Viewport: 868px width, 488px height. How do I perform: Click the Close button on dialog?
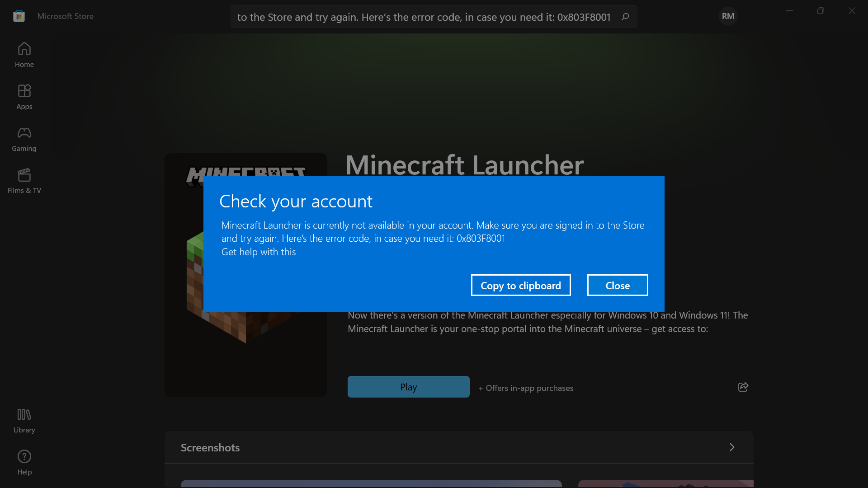click(x=618, y=285)
